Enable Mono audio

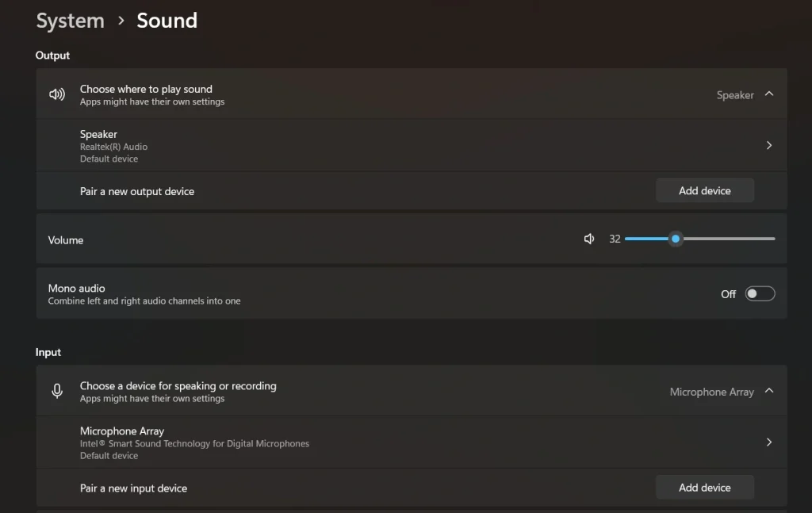pyautogui.click(x=759, y=293)
